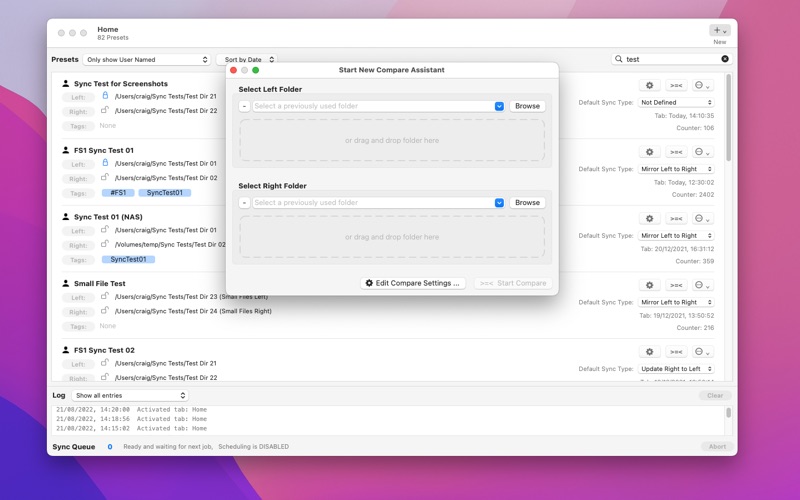Viewport: 800px width, 500px height.
Task: Open settings gear for Small File Test
Action: click(x=649, y=285)
